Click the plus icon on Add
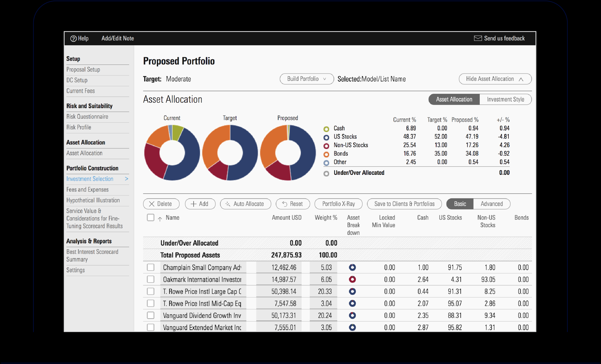This screenshot has width=601, height=364. pos(193,204)
